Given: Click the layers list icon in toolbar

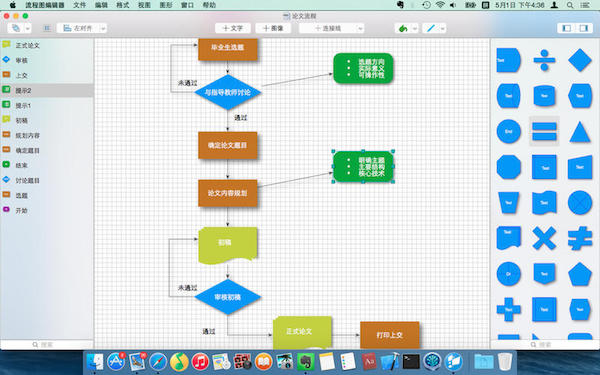Looking at the screenshot, I should click(x=47, y=28).
